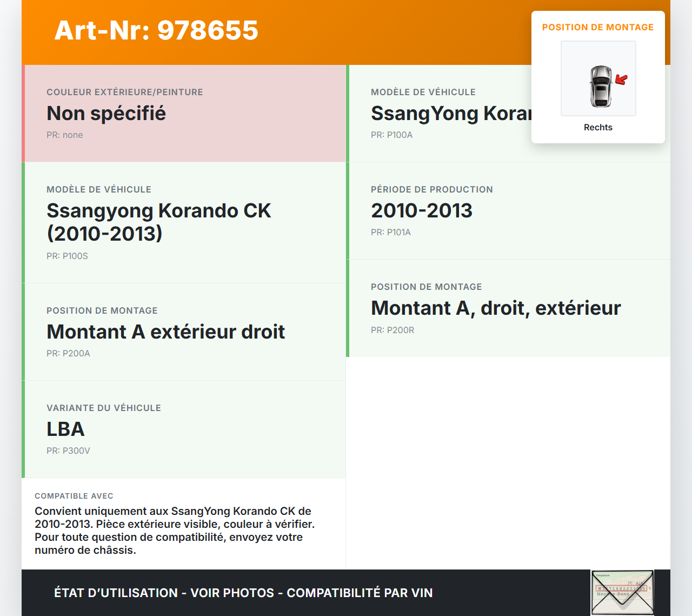Click the Rechts caption under the car
Viewport: 692px width, 616px height.
pyautogui.click(x=598, y=127)
